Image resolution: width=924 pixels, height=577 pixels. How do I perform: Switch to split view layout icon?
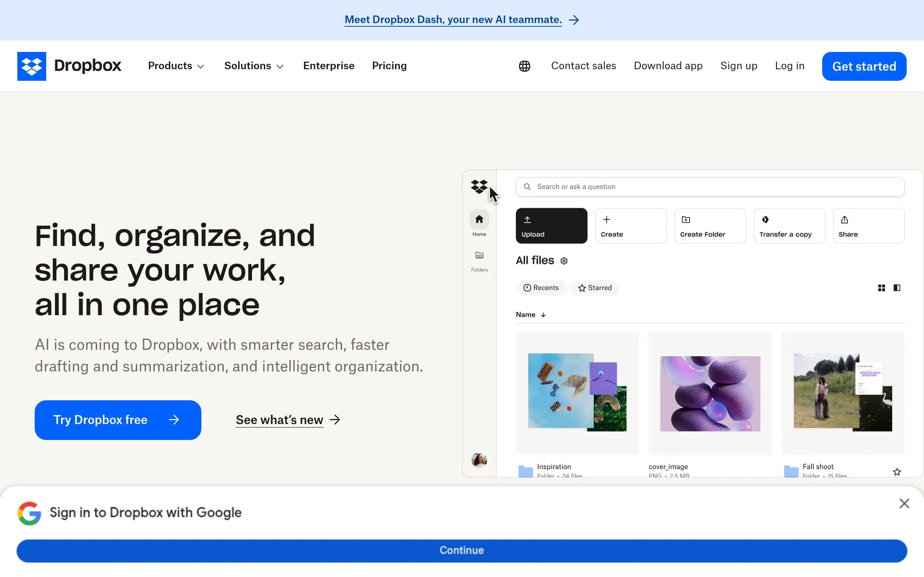point(897,287)
